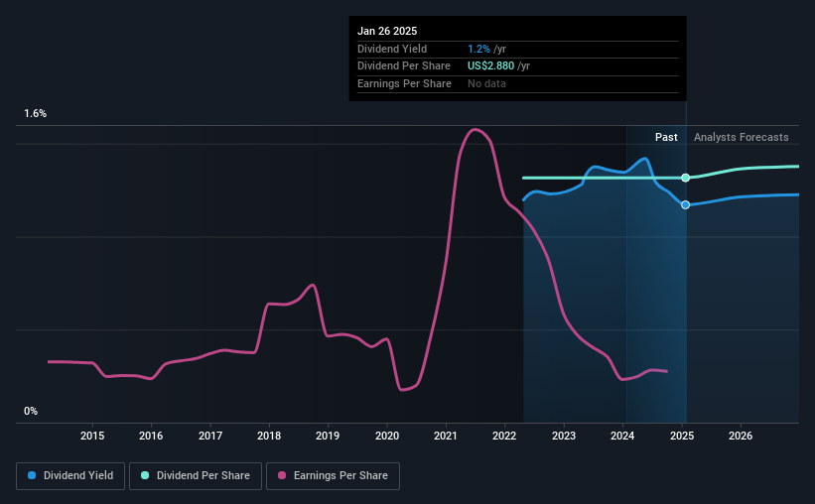
Task: Click the 1.2% dividend yield value in tooltip
Action: pos(478,49)
